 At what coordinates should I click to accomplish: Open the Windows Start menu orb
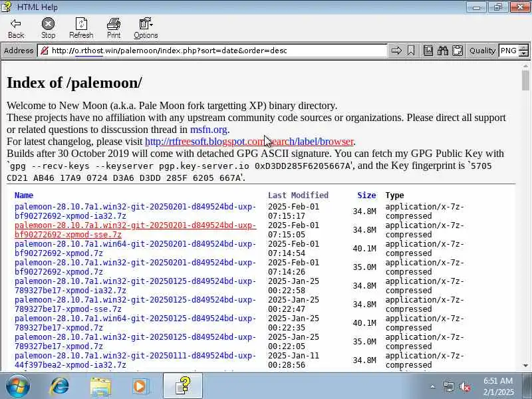tap(18, 386)
